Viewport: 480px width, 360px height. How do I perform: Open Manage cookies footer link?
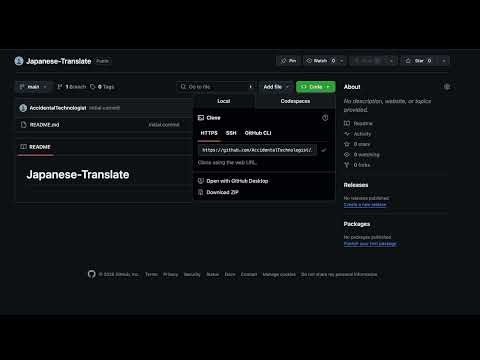[x=279, y=274]
